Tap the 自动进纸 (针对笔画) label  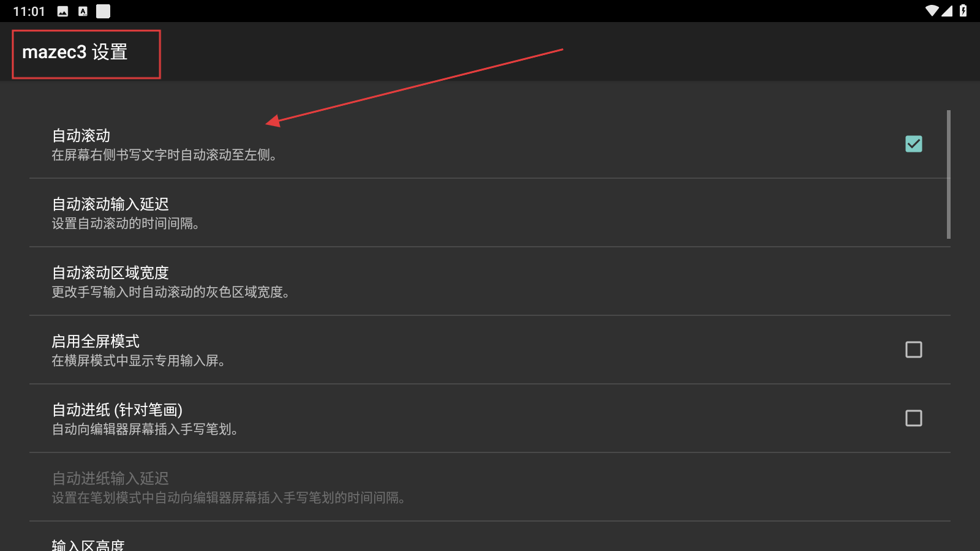(x=117, y=410)
